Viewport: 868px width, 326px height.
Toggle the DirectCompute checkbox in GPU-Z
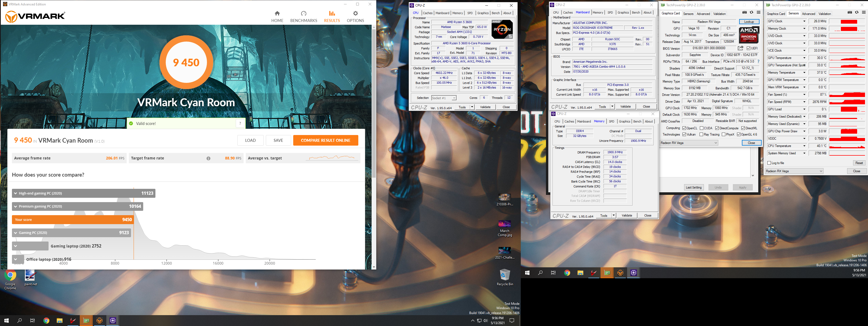tap(717, 128)
